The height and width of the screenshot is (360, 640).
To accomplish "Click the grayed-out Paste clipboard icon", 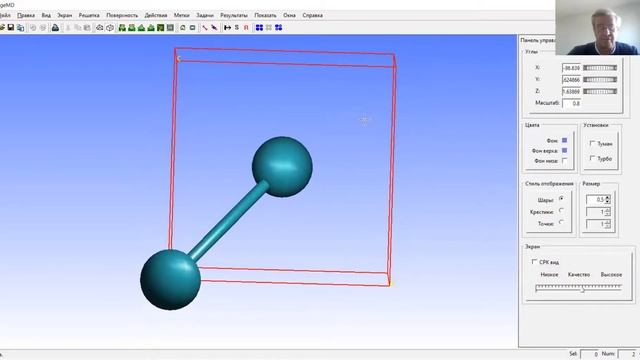I will pos(87,27).
